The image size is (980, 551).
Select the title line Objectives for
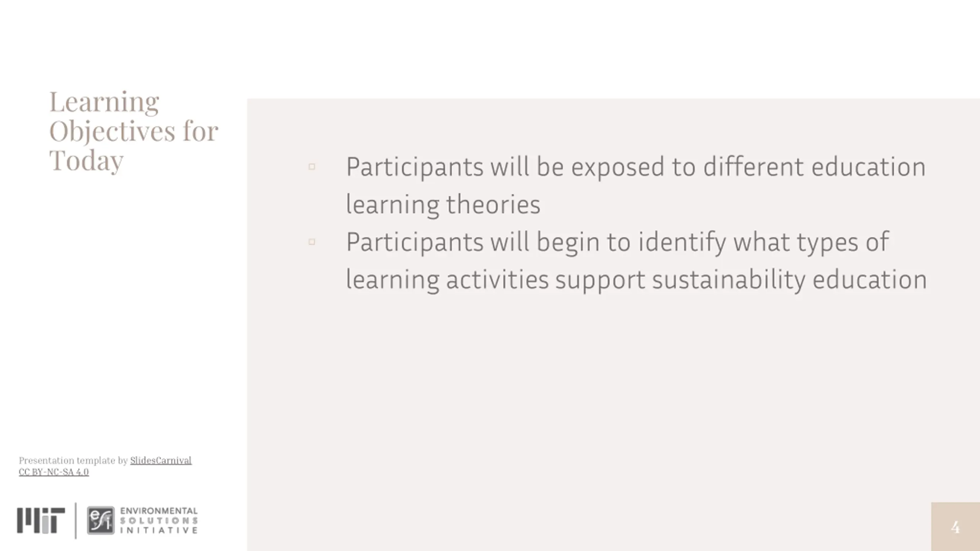point(134,131)
